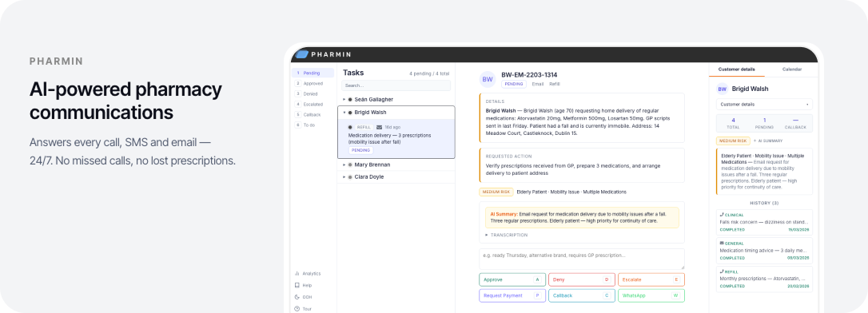The width and height of the screenshot is (868, 313).
Task: Select the To do queue in sidebar
Action: click(x=313, y=125)
